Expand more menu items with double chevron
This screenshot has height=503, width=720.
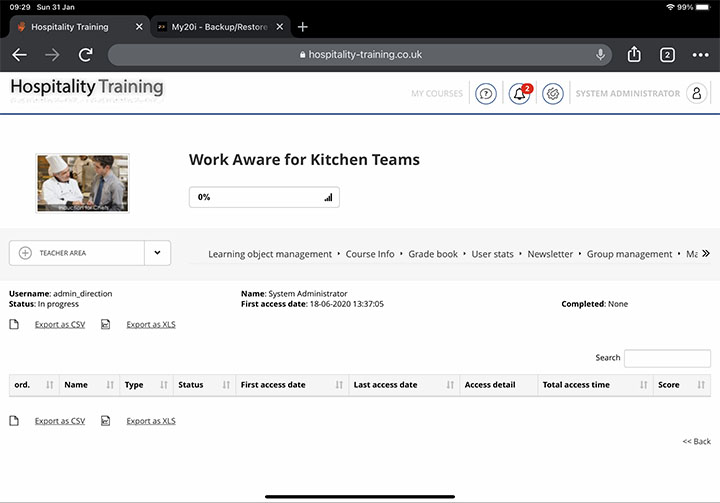click(706, 254)
